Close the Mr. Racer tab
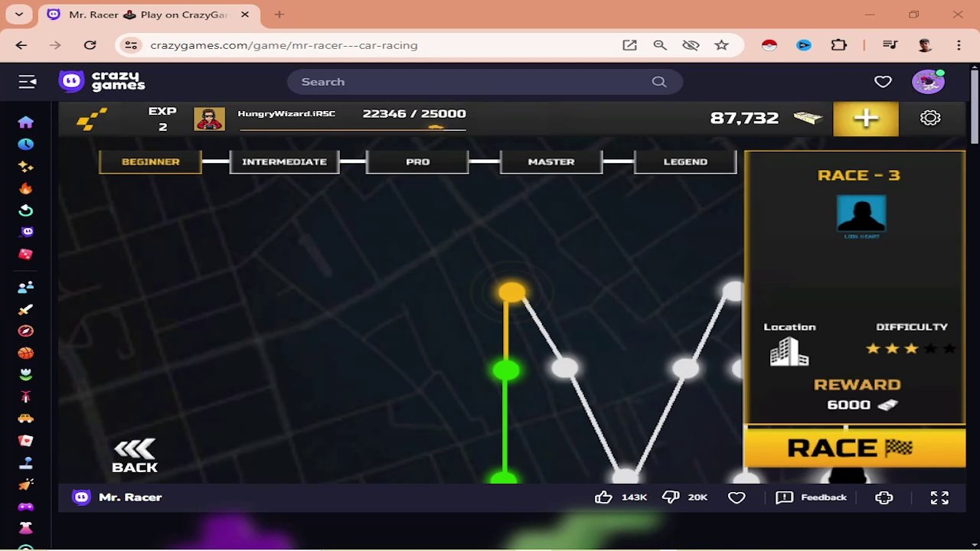 245,15
